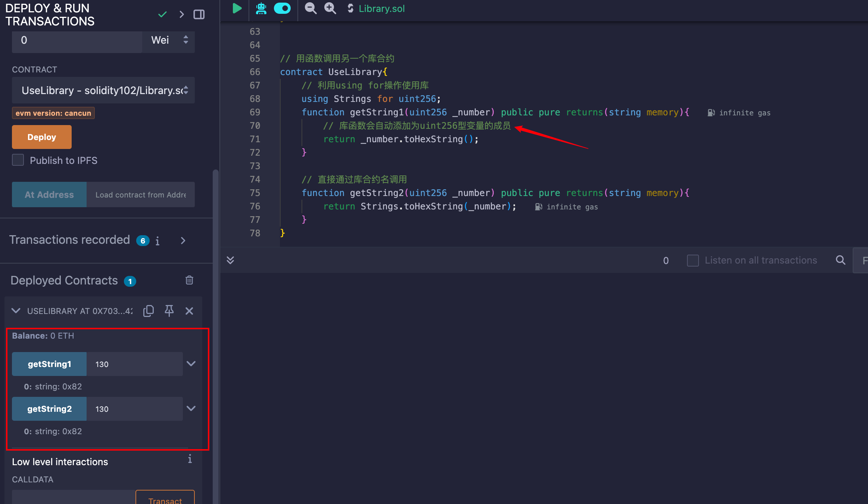Clear deployed contracts with trash icon
This screenshot has width=868, height=504.
coord(189,280)
